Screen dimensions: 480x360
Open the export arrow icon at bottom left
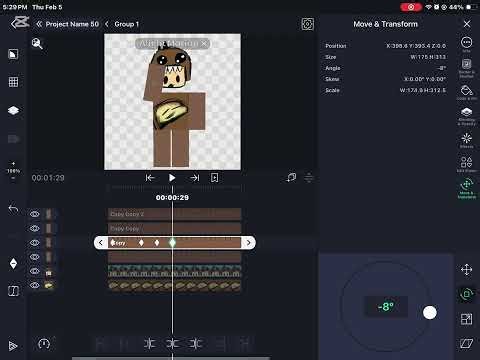click(x=13, y=346)
